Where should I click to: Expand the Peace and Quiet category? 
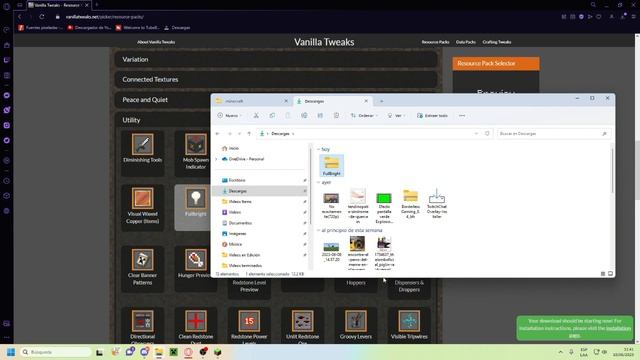[162, 100]
